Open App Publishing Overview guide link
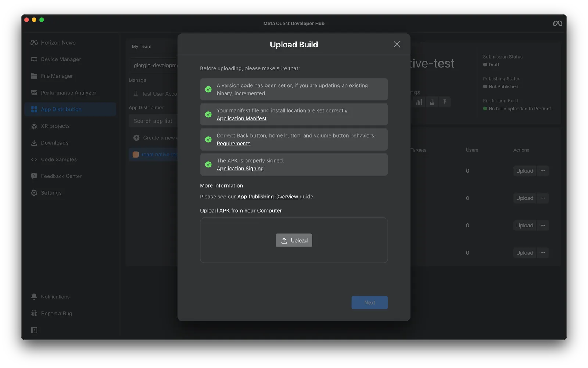The height and width of the screenshot is (368, 588). [268, 197]
